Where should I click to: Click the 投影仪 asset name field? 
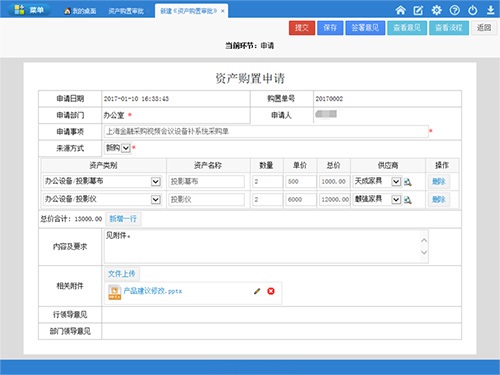click(x=206, y=199)
